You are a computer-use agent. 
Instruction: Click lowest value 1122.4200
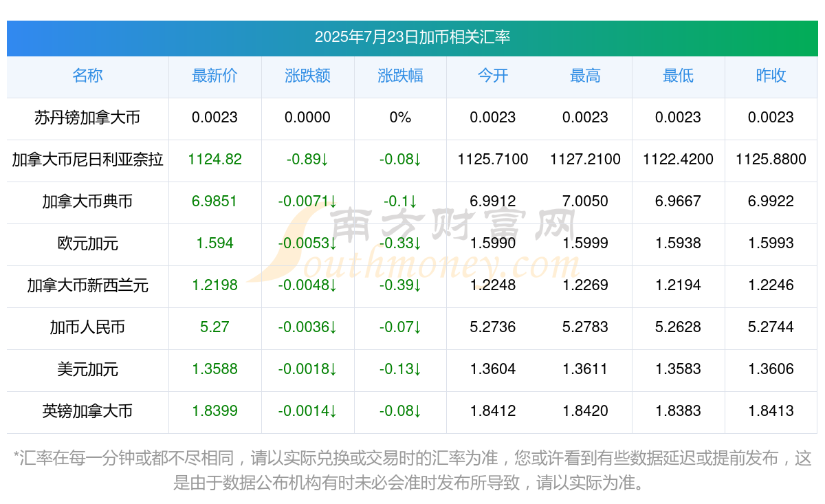pos(678,160)
